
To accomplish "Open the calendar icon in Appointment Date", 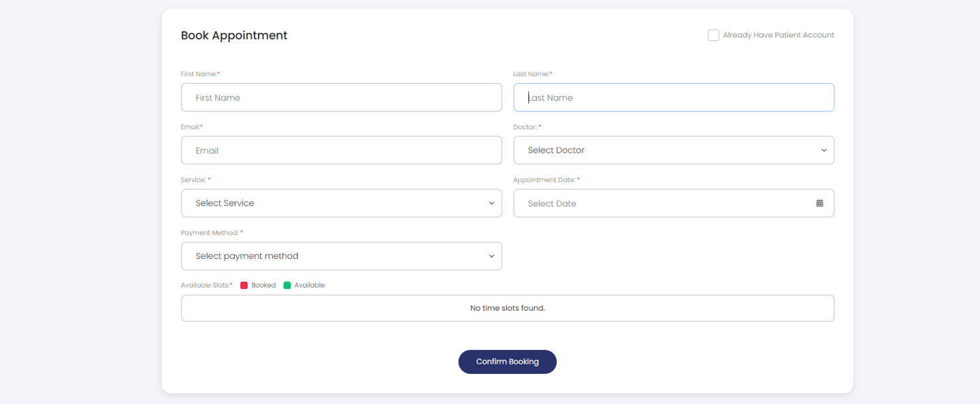I will [819, 203].
